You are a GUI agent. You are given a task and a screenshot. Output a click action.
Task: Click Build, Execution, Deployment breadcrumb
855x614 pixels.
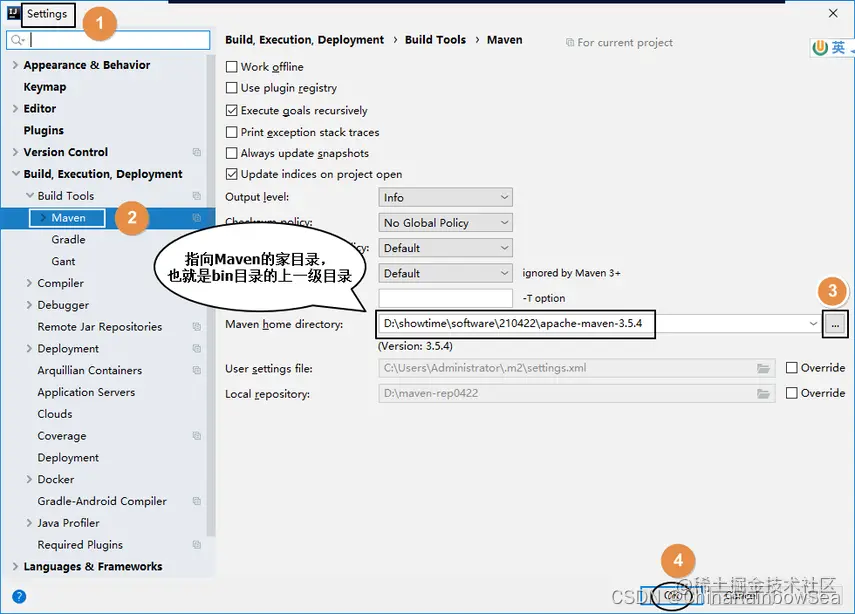pos(304,40)
